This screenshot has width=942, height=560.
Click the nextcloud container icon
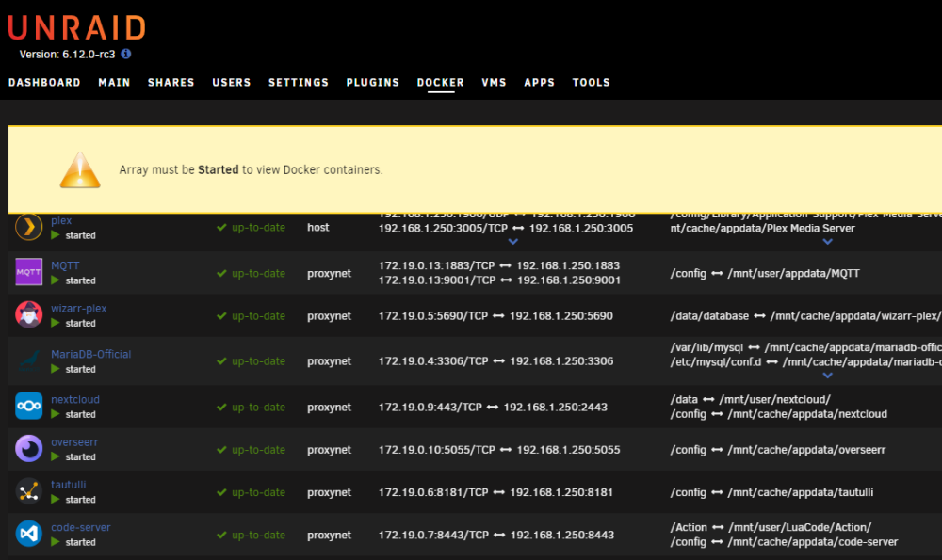pyautogui.click(x=29, y=406)
